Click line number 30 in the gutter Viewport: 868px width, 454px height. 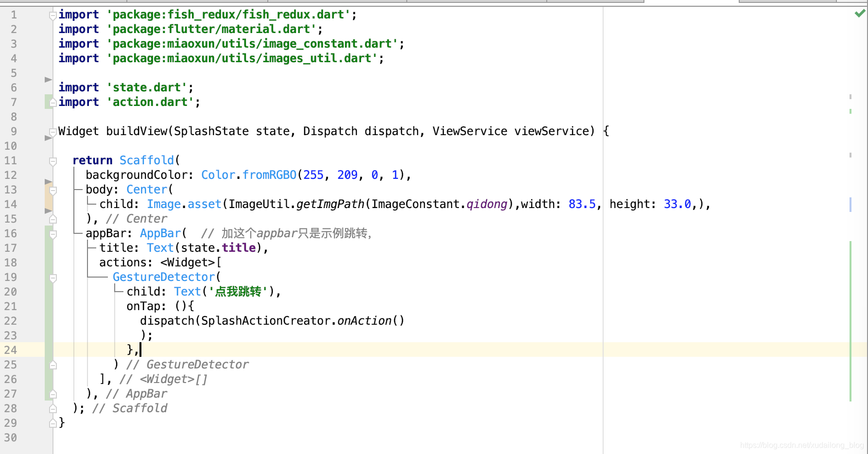click(x=11, y=437)
